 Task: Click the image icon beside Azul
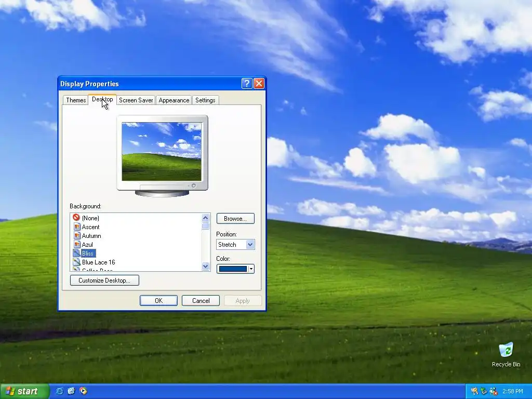click(77, 244)
